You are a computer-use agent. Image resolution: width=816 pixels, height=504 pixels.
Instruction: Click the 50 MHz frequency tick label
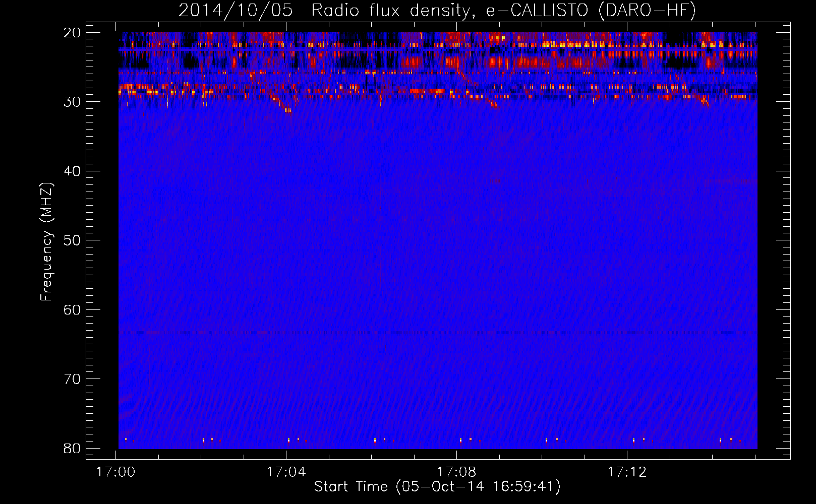point(73,240)
